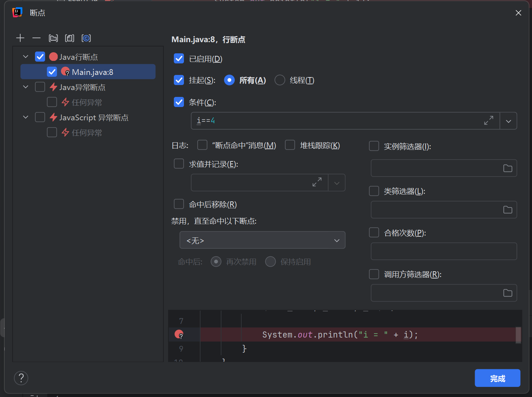This screenshot has height=397, width=532.
Task: Select the 线程 suspend radio button
Action: click(280, 80)
